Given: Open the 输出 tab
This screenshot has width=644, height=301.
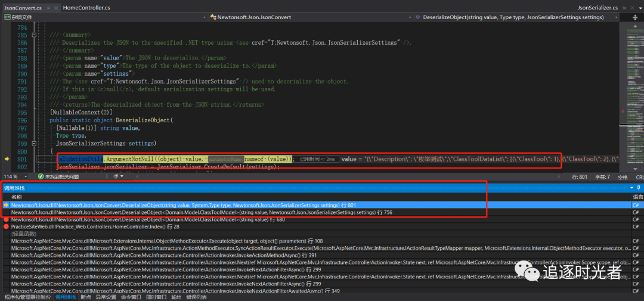Looking at the screenshot, I should (176, 297).
